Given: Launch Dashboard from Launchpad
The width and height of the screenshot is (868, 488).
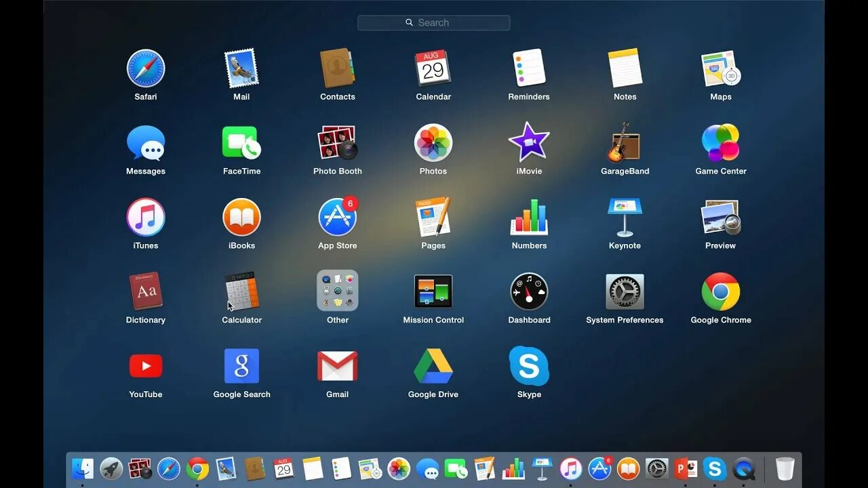Looking at the screenshot, I should 529,291.
